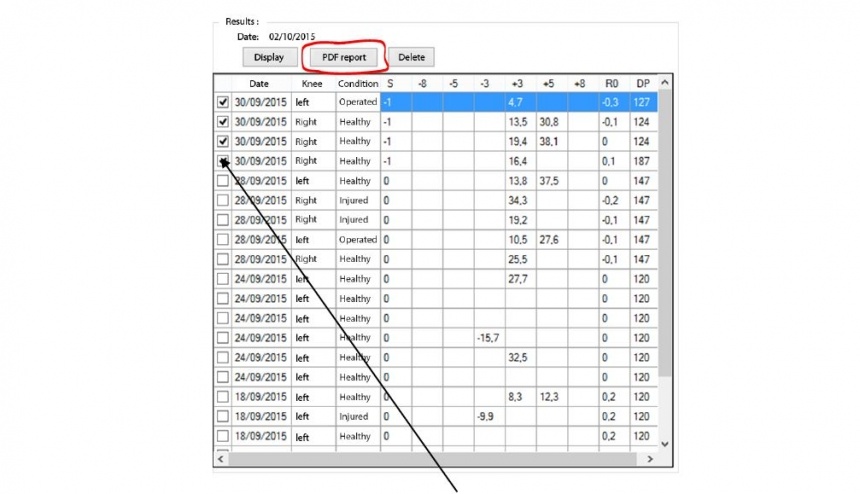Viewport: 860px width, 494px height.
Task: Click the cell with value -15,7
Action: (489, 338)
